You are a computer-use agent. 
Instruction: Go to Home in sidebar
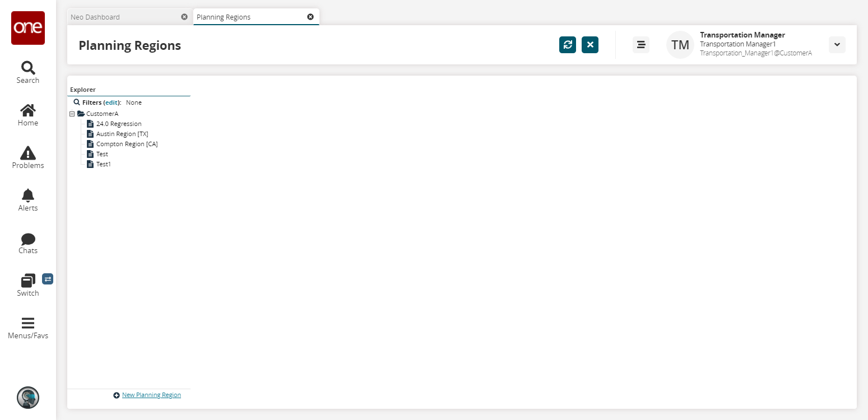click(x=28, y=115)
